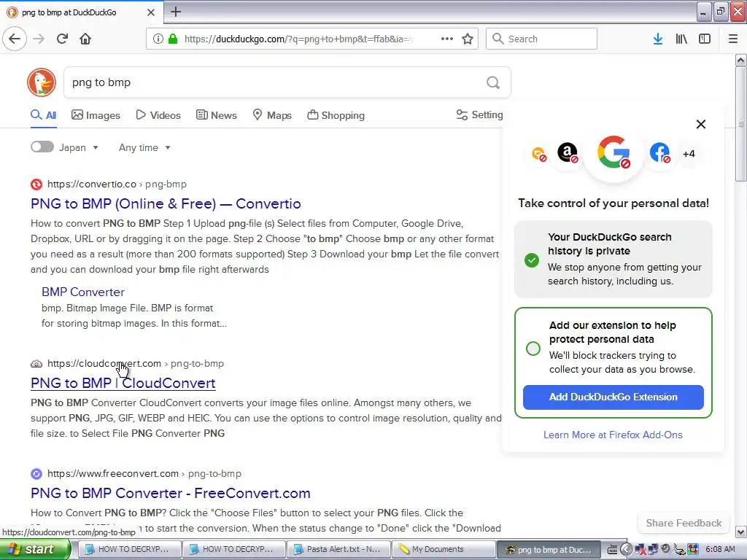
Task: Switch to the Images tab
Action: click(x=96, y=114)
